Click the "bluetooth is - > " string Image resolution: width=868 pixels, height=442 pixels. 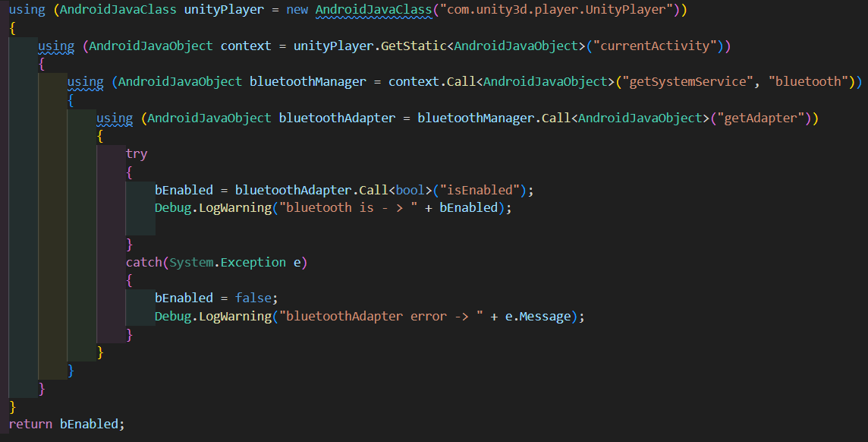(349, 207)
